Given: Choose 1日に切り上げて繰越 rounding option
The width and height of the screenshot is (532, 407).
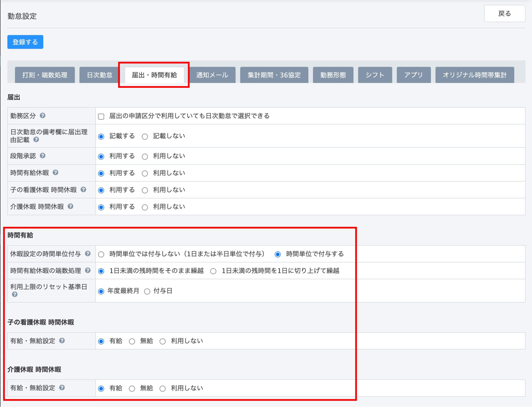Looking at the screenshot, I should [213, 271].
